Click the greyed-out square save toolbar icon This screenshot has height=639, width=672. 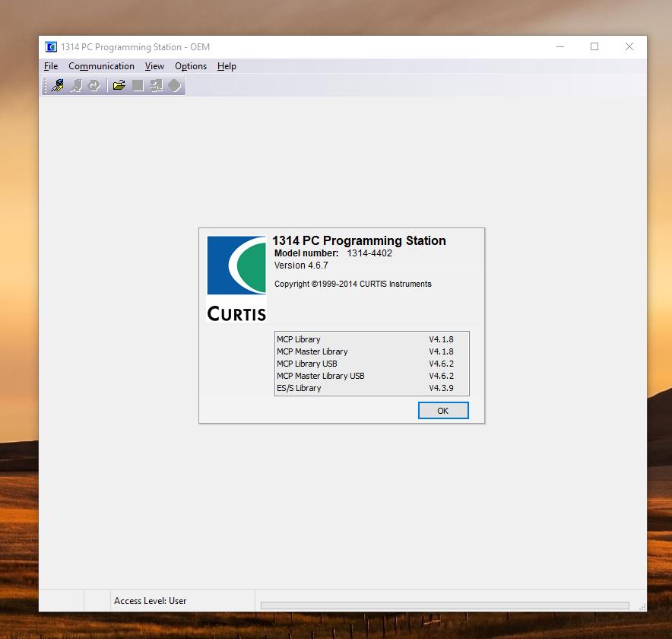tap(138, 86)
